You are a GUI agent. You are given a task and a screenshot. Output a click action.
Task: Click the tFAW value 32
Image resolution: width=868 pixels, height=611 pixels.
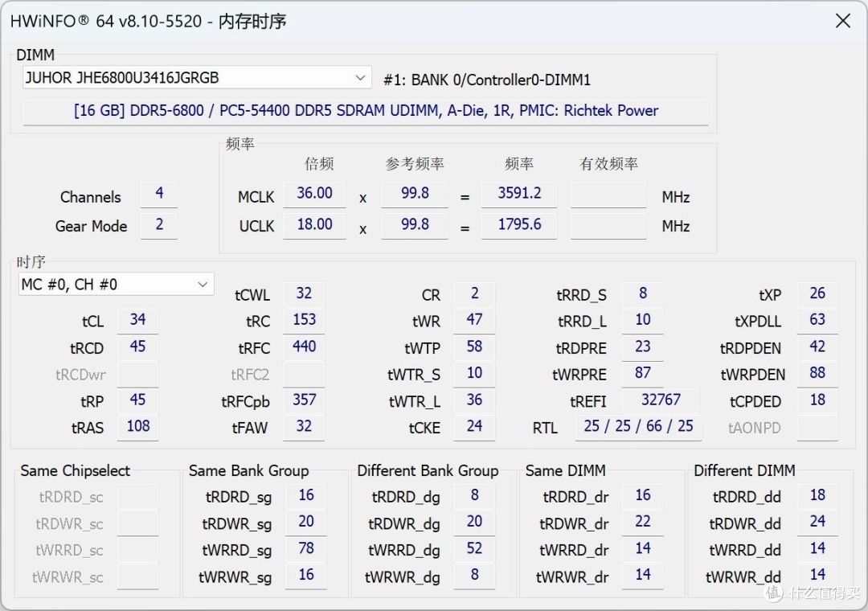304,427
